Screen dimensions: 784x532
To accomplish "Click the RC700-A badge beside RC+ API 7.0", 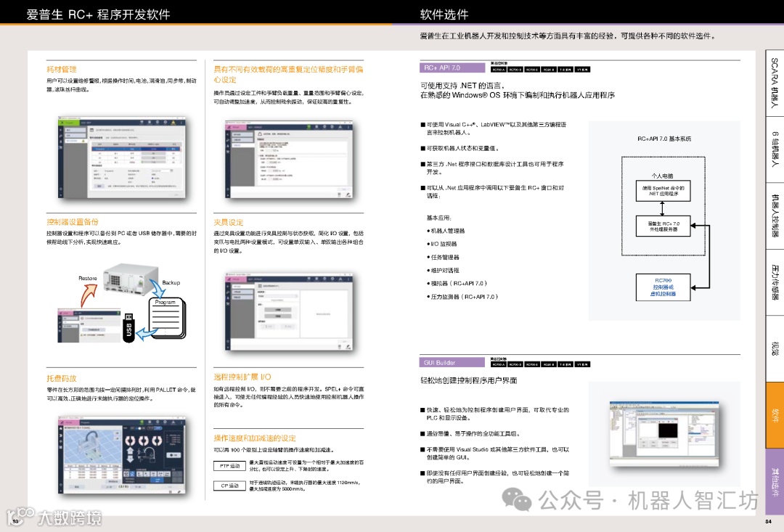I will coord(499,70).
